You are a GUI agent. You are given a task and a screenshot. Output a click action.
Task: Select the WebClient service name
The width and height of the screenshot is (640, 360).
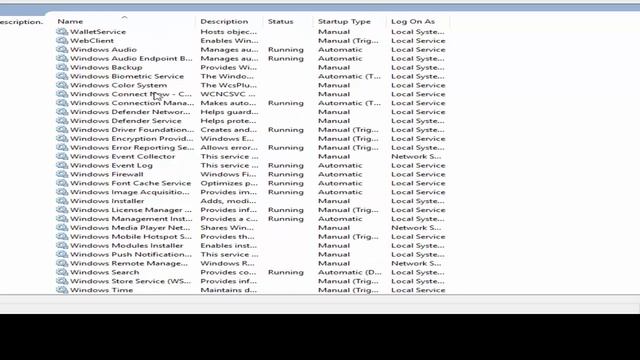(92, 40)
